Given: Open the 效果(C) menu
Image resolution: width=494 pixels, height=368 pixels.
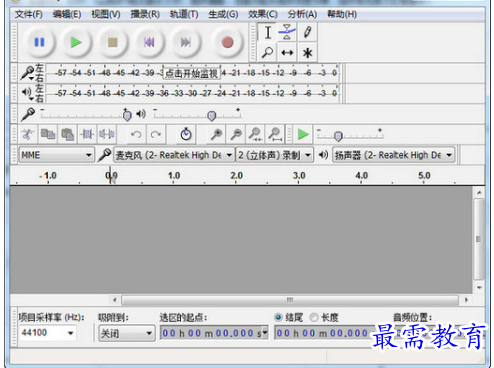Looking at the screenshot, I should pyautogui.click(x=263, y=14).
